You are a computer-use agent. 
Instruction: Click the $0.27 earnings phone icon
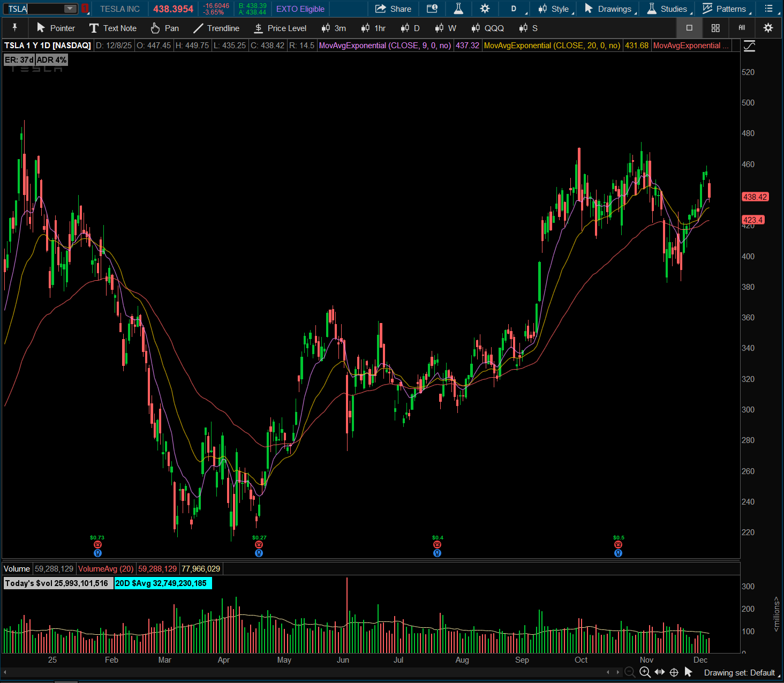click(259, 545)
